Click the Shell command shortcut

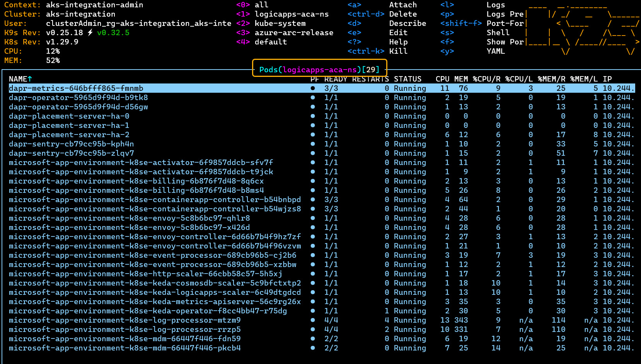point(498,33)
